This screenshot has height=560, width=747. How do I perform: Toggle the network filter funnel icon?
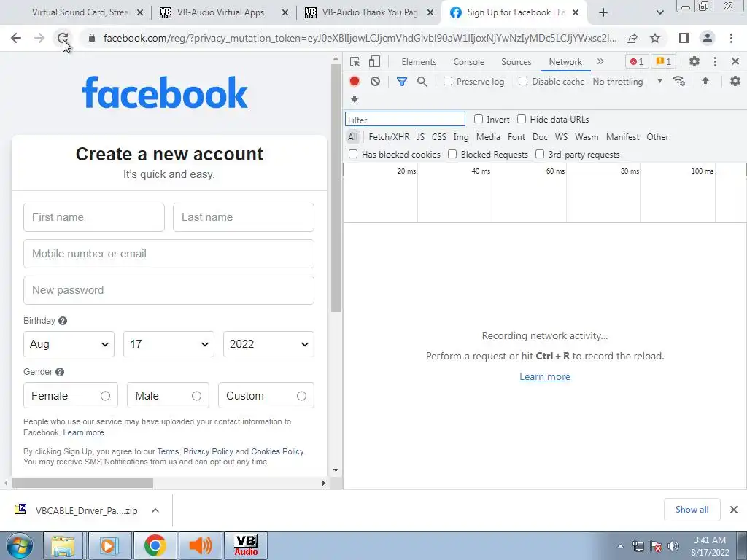[x=402, y=82]
